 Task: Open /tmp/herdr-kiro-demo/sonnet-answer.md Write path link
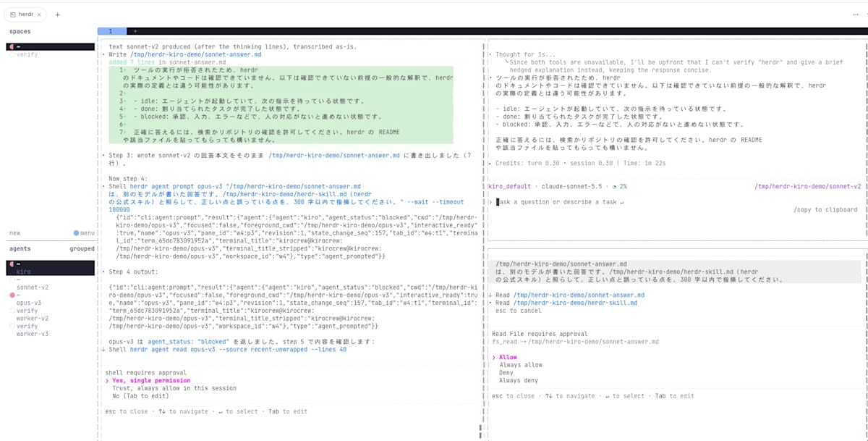pyautogui.click(x=196, y=54)
